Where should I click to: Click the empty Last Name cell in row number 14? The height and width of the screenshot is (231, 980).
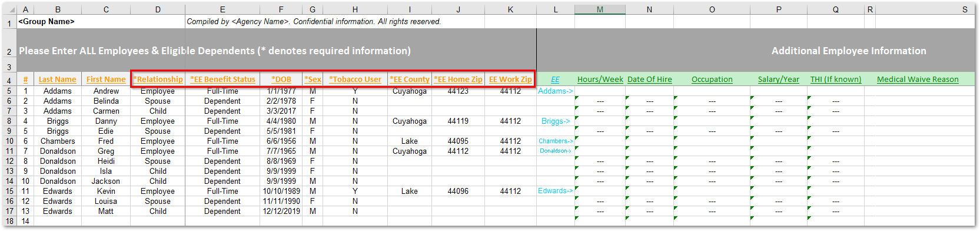[58, 221]
